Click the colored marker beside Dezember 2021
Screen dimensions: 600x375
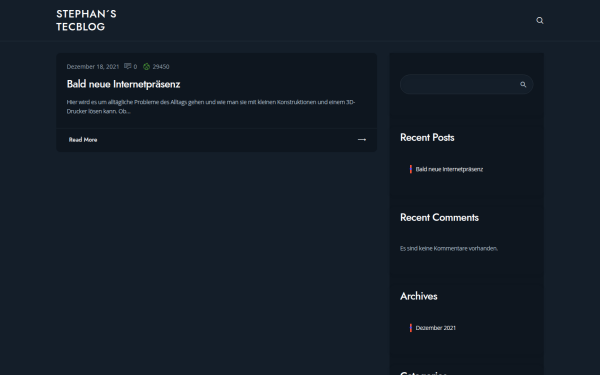point(411,328)
